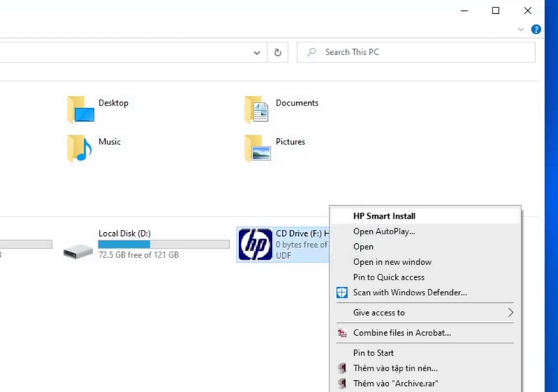Select Open in new window
This screenshot has width=558, height=392.
coord(426,262)
